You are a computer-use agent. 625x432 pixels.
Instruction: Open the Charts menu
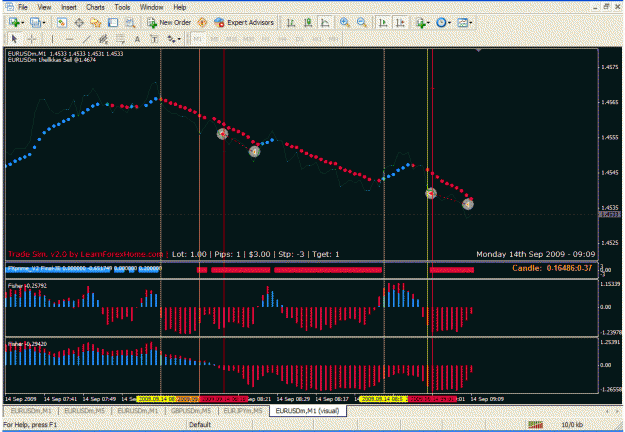pos(95,7)
